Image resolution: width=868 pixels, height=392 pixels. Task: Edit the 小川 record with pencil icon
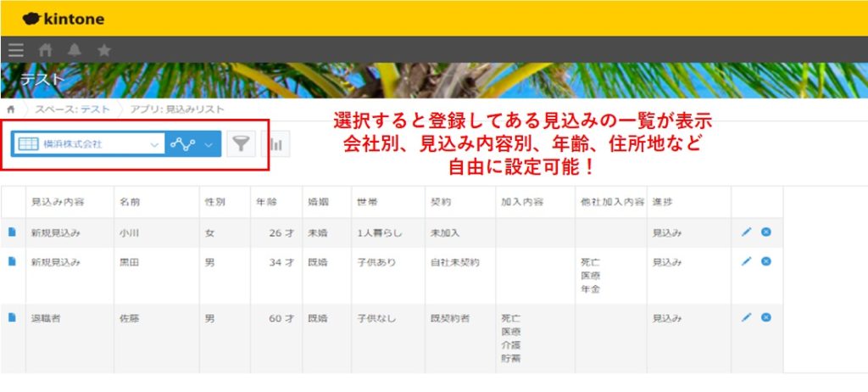click(746, 232)
